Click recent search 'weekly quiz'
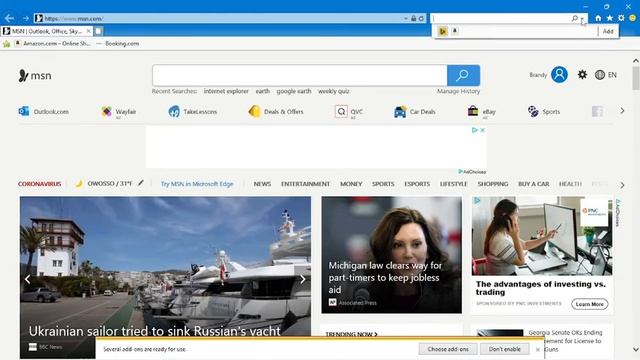 [x=333, y=91]
